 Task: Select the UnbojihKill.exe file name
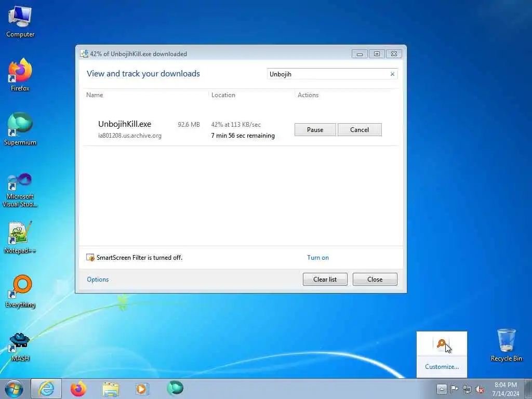(x=125, y=124)
